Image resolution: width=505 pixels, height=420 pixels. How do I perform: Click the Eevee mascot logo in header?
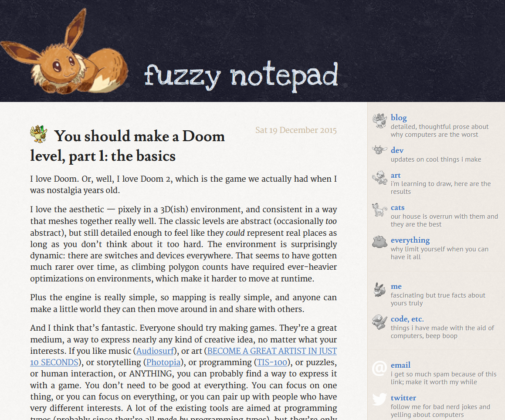click(x=64, y=51)
